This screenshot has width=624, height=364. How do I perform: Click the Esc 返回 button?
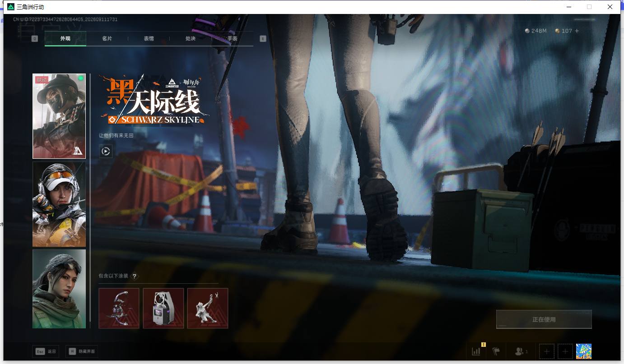46,351
